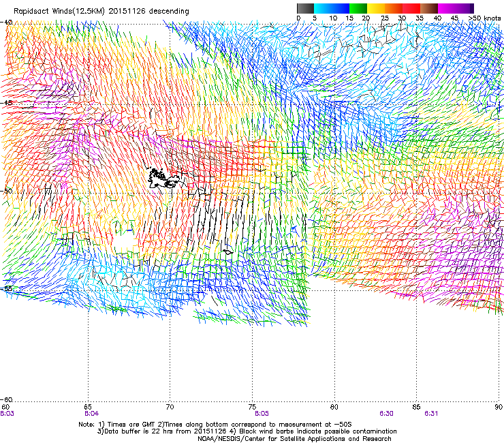Select the red 30–35 knots legend segment
The width and height of the screenshot is (504, 443).
(411, 8)
